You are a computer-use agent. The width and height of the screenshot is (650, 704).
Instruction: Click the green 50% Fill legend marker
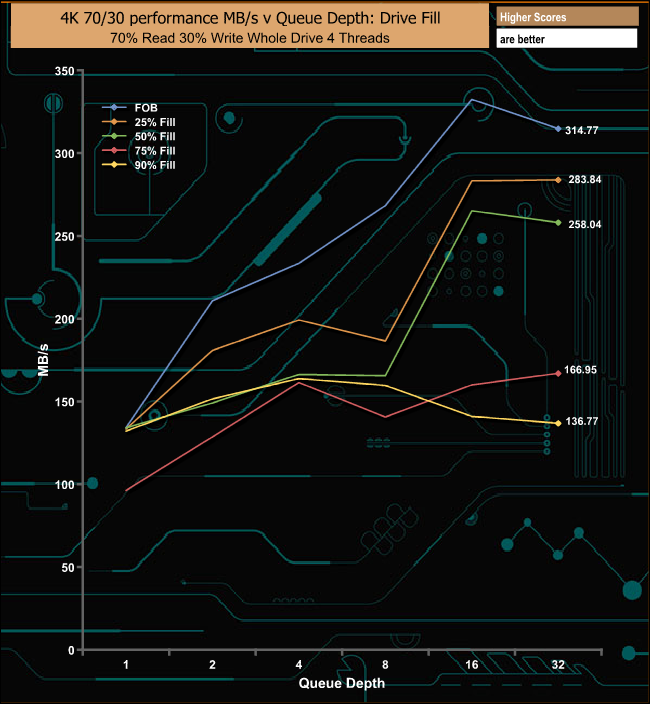click(x=113, y=136)
